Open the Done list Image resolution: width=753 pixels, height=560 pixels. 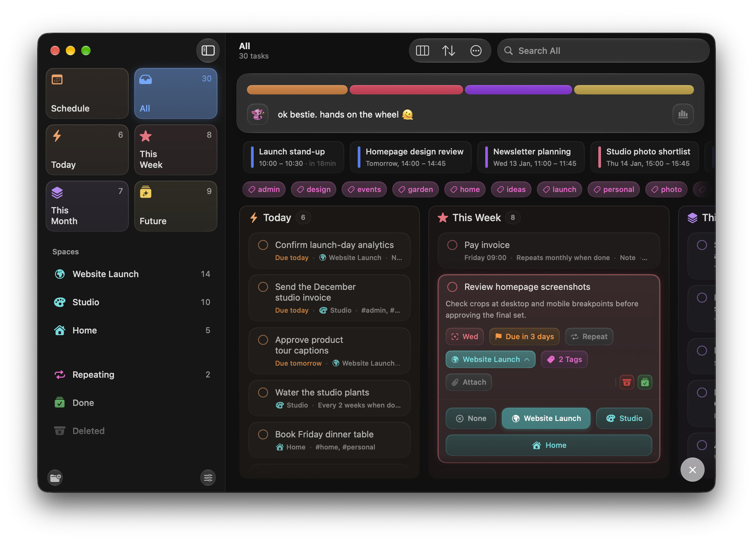tap(132, 403)
